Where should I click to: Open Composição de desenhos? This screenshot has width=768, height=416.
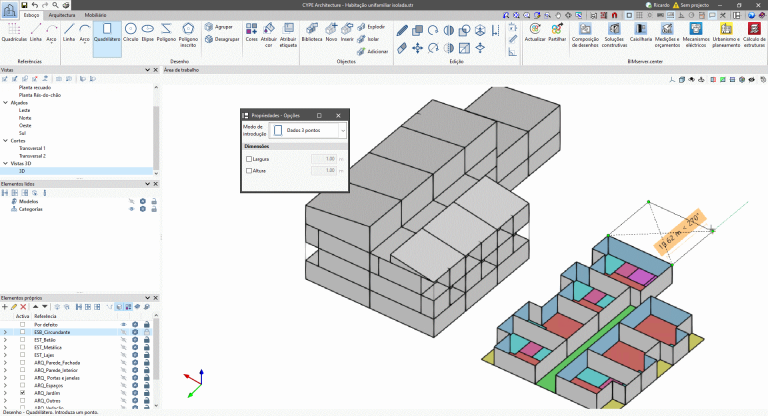(585, 35)
